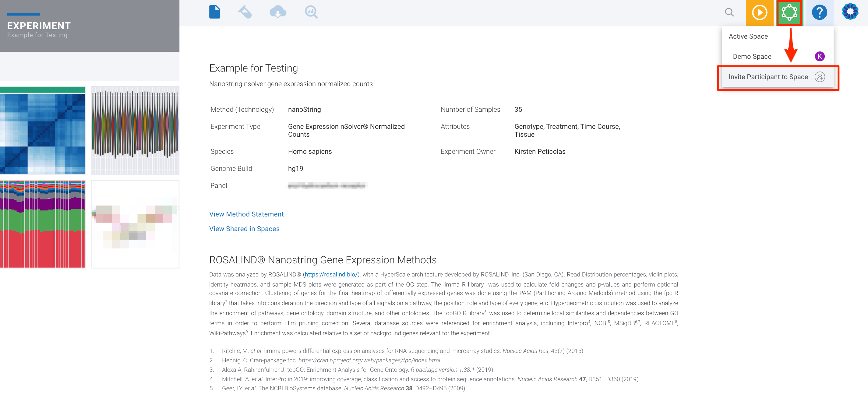The width and height of the screenshot is (868, 394).
Task: Click the purple K avatar badge
Action: pos(820,56)
